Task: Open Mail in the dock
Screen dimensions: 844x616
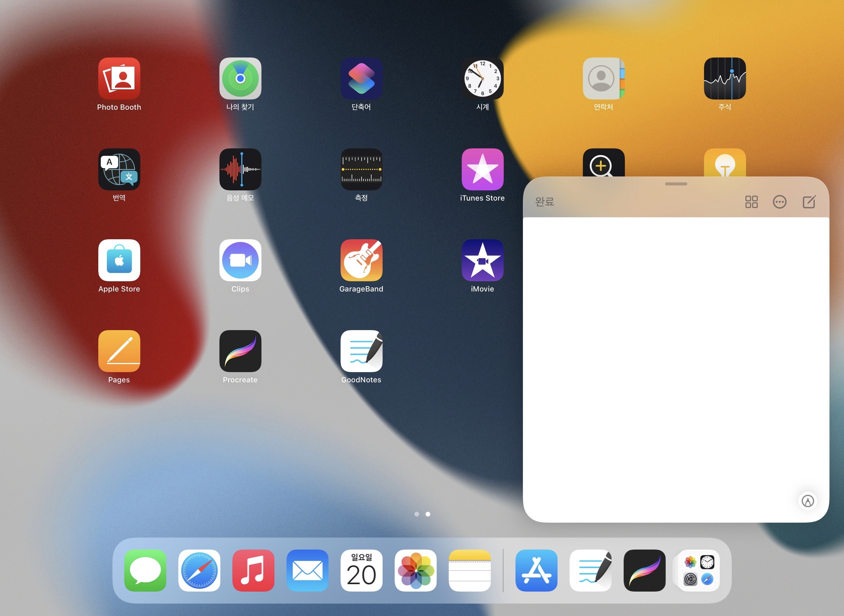Action: click(307, 571)
